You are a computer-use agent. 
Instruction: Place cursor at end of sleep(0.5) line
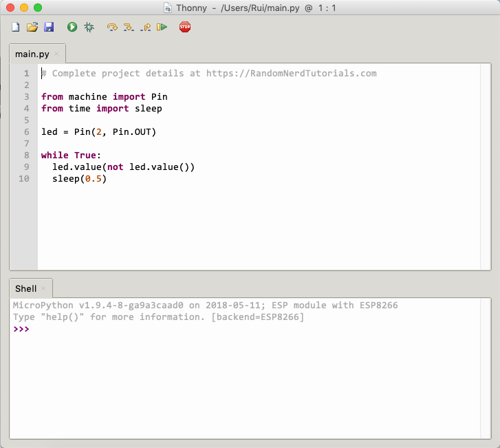108,179
